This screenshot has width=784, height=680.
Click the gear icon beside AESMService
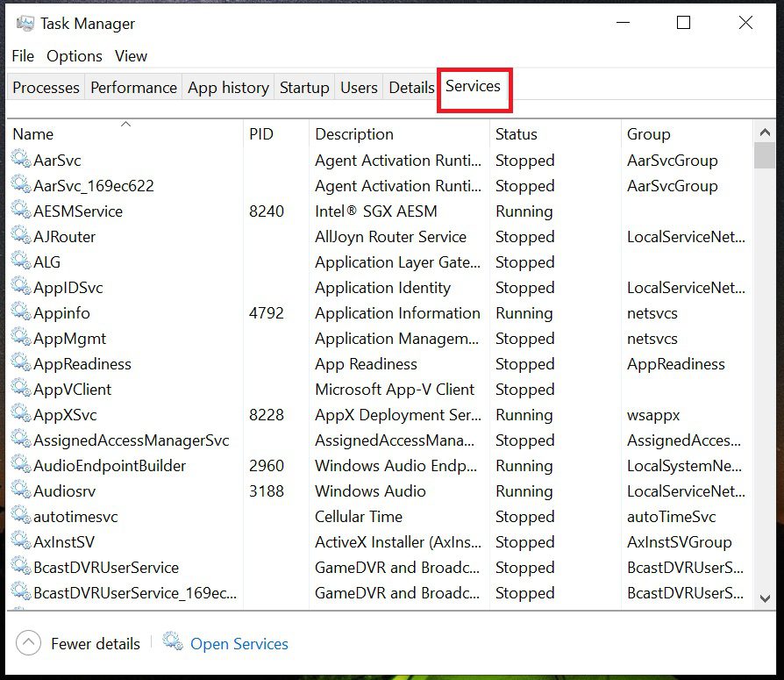click(21, 211)
